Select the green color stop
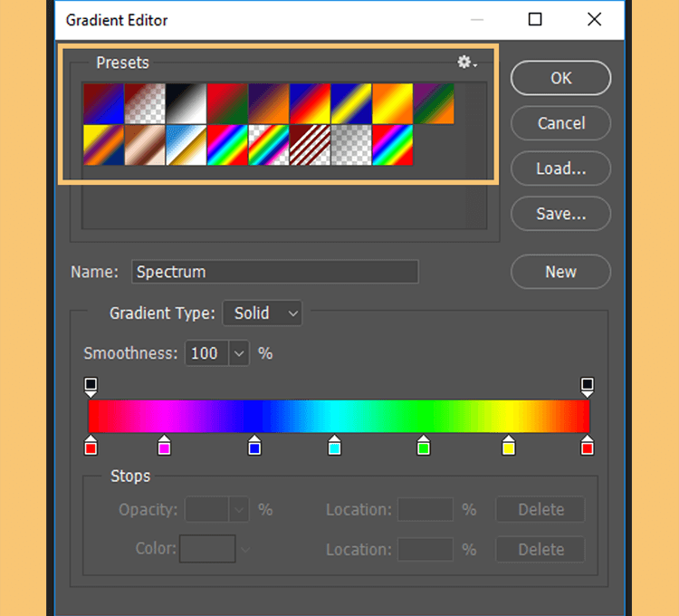The image size is (679, 616). [424, 445]
